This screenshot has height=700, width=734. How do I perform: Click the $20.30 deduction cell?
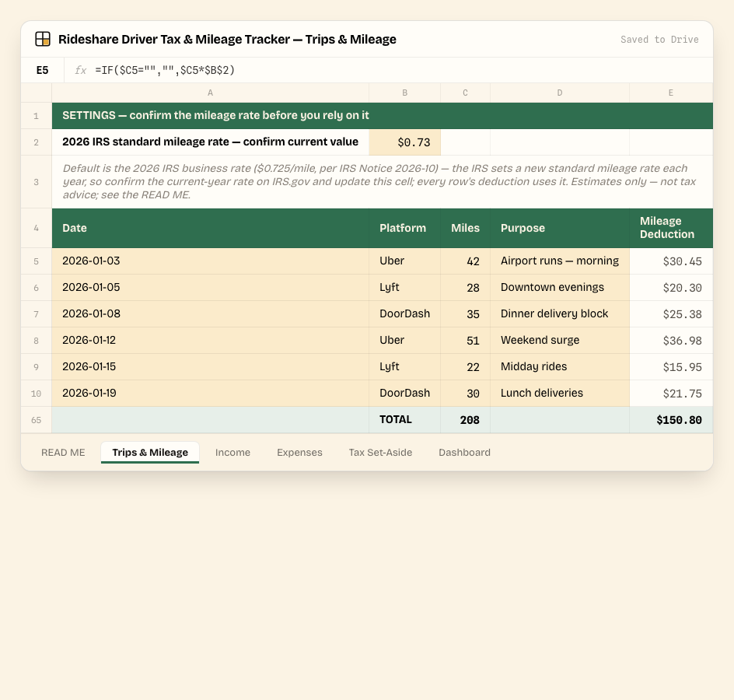click(671, 288)
